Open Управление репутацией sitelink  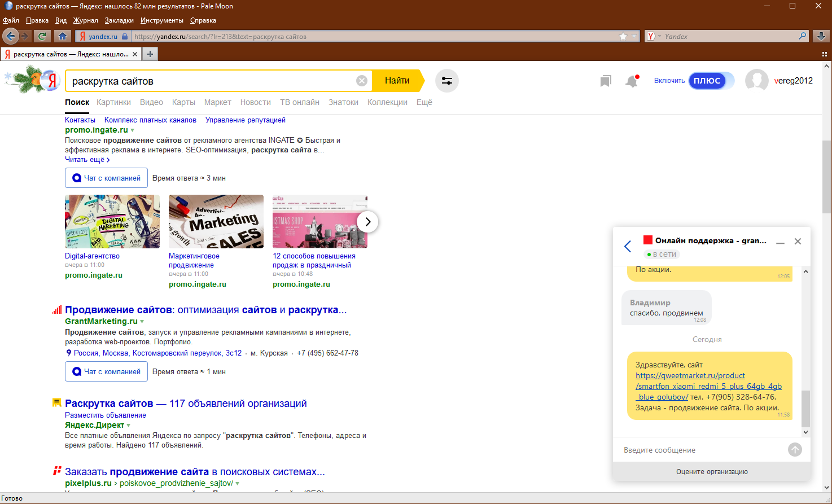click(246, 120)
